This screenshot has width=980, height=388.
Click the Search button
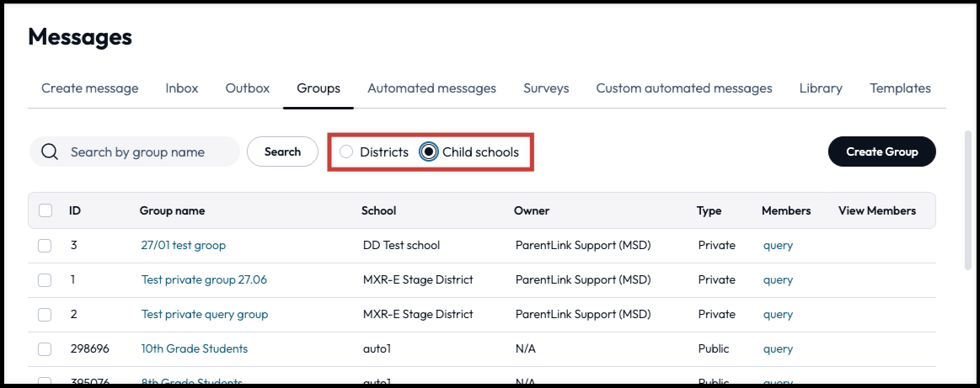(x=282, y=151)
